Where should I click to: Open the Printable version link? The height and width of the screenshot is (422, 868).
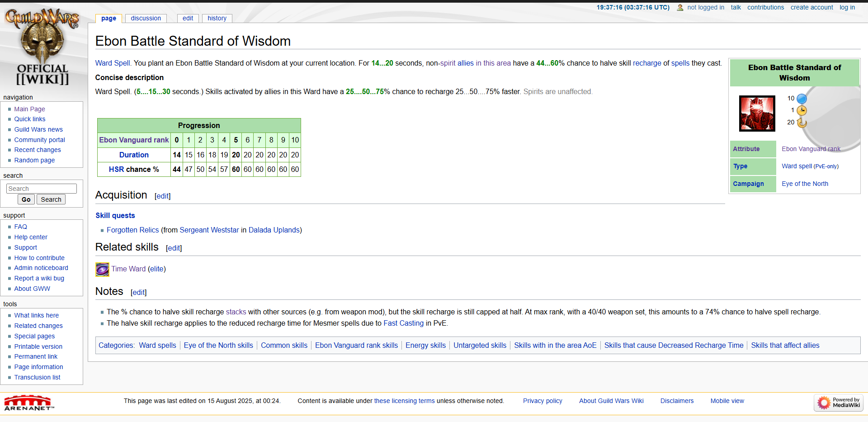tap(38, 346)
